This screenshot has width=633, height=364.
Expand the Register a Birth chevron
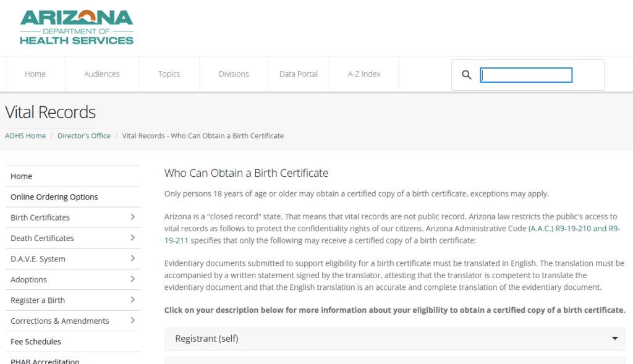tap(132, 300)
